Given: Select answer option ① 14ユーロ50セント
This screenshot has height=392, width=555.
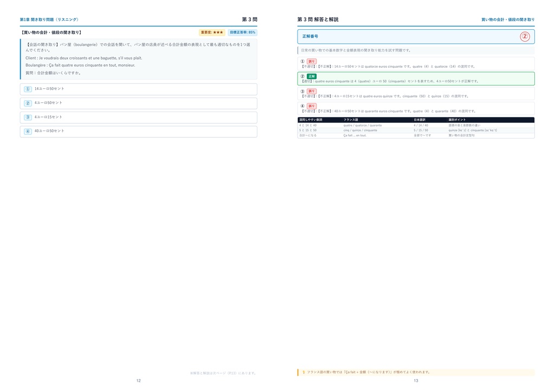Looking at the screenshot, I should (x=138, y=89).
